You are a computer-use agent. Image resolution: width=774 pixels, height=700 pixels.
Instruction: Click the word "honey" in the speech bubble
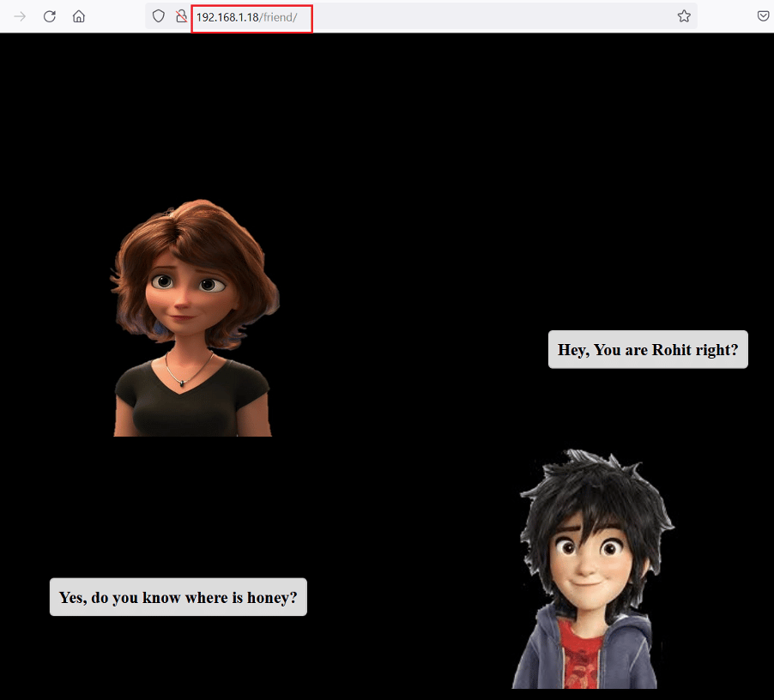[271, 597]
